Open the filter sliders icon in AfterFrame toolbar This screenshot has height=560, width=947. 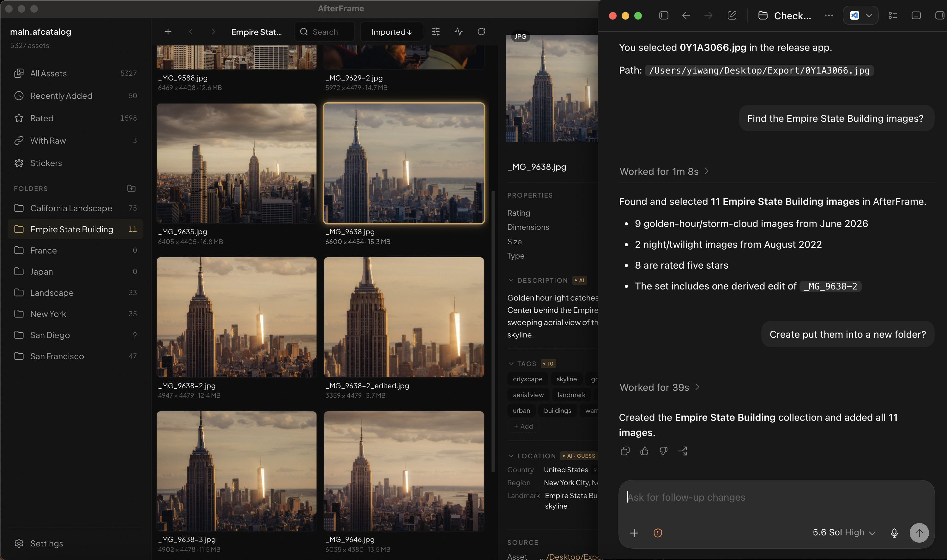(436, 32)
